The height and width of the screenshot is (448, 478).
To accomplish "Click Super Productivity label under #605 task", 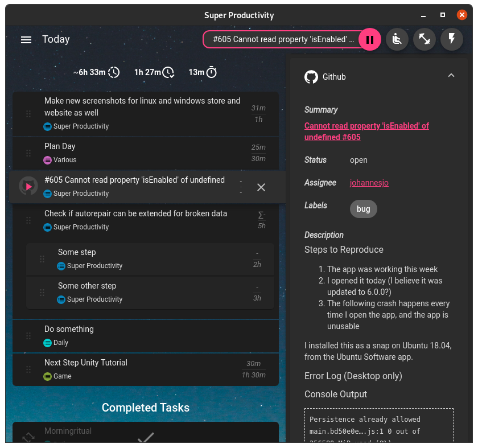I will tap(81, 194).
